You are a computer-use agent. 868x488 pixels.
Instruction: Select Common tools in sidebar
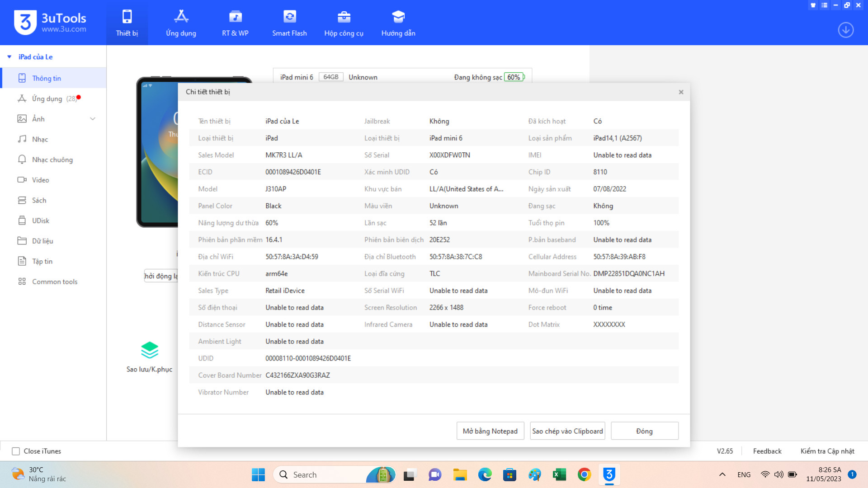click(54, 282)
